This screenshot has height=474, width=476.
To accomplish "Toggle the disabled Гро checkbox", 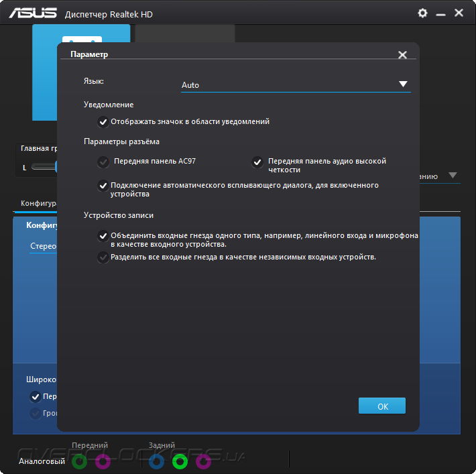I will [x=36, y=413].
